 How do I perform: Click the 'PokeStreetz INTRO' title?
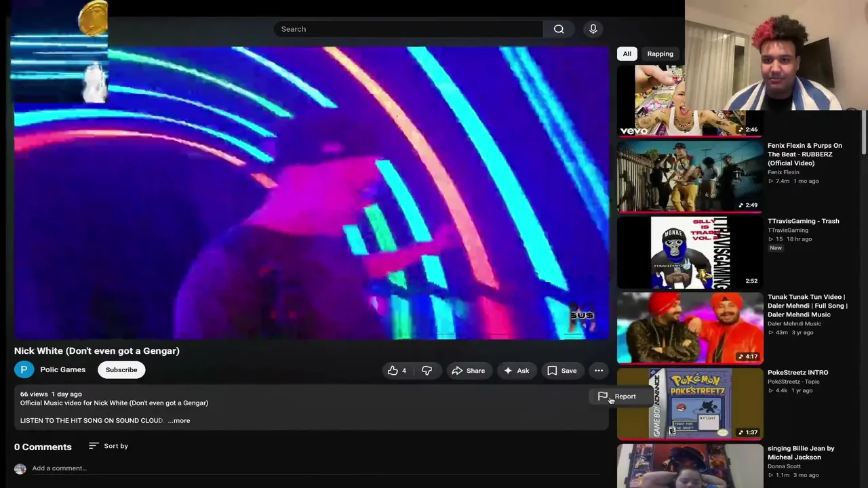[798, 373]
